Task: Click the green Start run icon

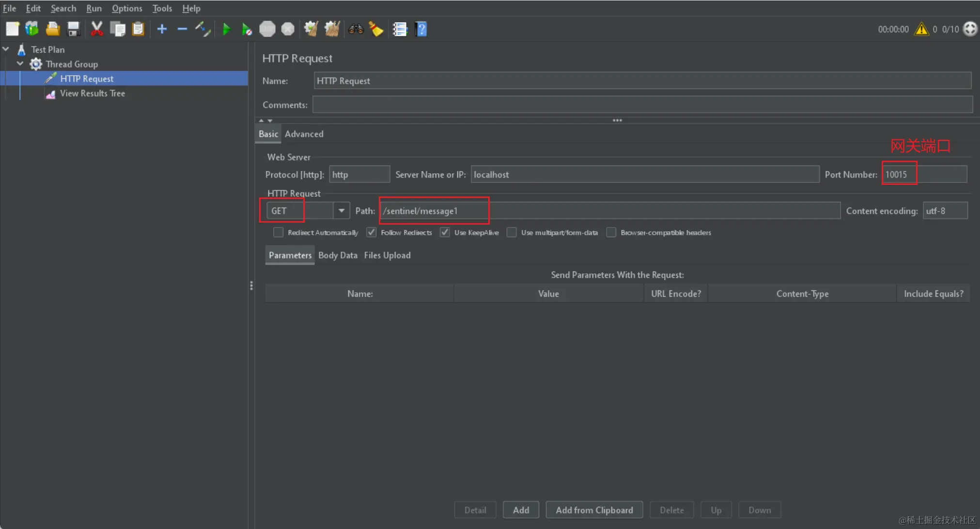Action: click(x=226, y=30)
